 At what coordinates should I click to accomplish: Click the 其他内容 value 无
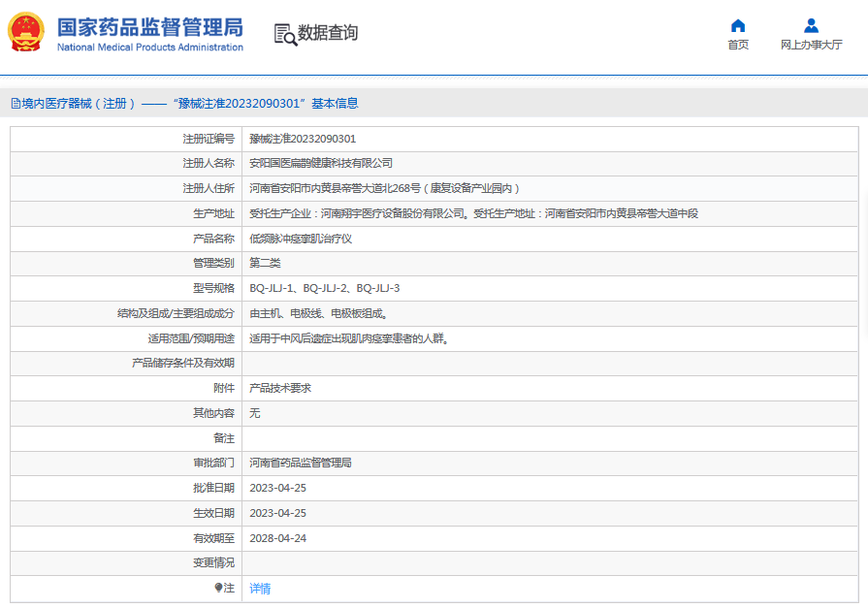pos(254,413)
